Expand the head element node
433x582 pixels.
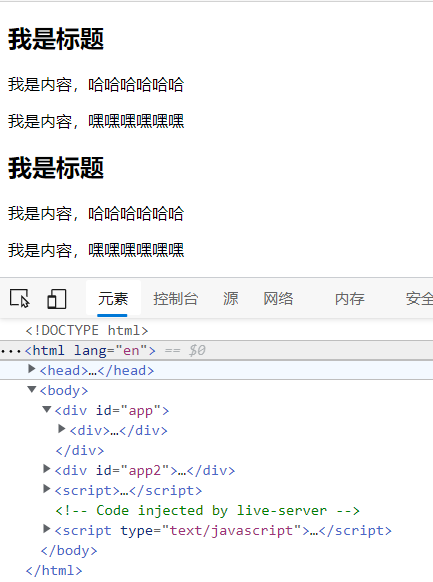(x=32, y=369)
